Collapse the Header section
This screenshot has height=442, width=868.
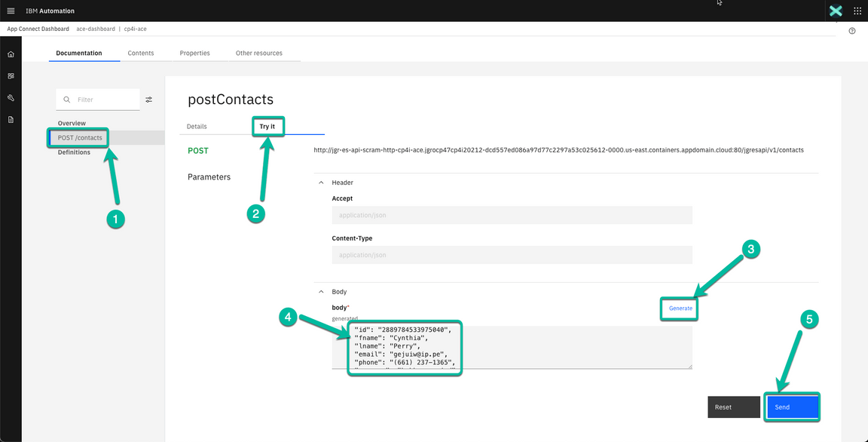click(x=322, y=182)
